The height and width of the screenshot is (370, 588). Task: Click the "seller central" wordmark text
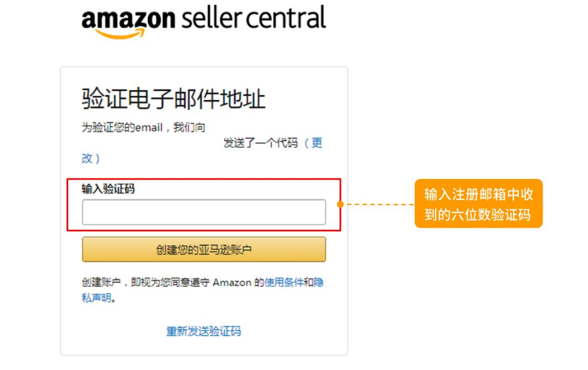coord(252,18)
